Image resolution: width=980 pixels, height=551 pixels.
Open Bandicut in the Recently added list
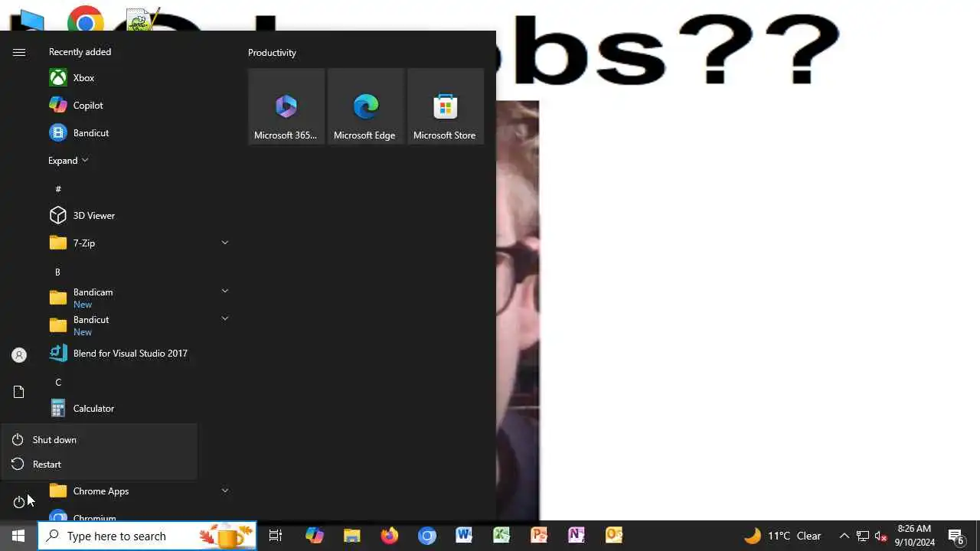[138, 133]
